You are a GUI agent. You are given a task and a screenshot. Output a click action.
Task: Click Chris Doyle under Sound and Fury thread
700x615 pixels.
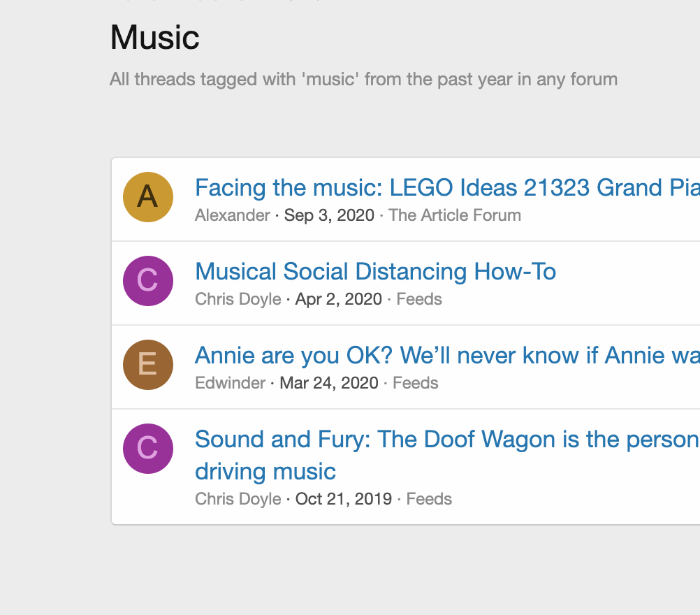(238, 499)
